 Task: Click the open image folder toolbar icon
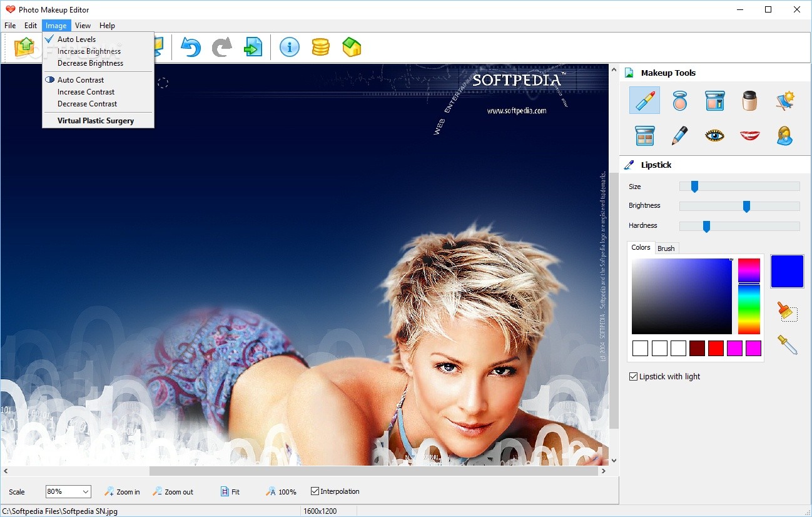coord(25,47)
